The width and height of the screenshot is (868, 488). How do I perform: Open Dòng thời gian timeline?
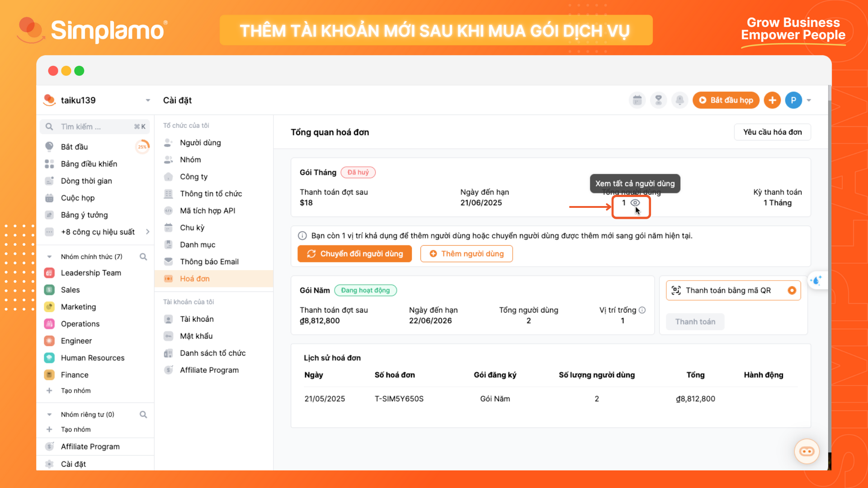click(86, 181)
